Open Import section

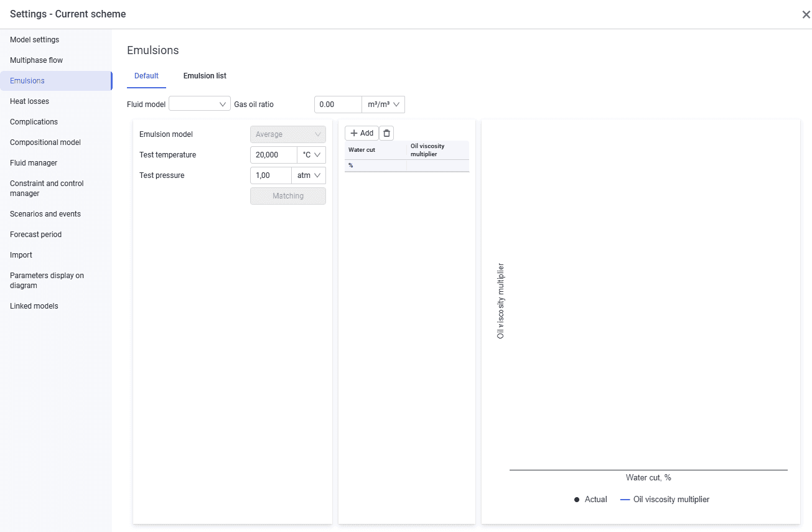[56, 255]
